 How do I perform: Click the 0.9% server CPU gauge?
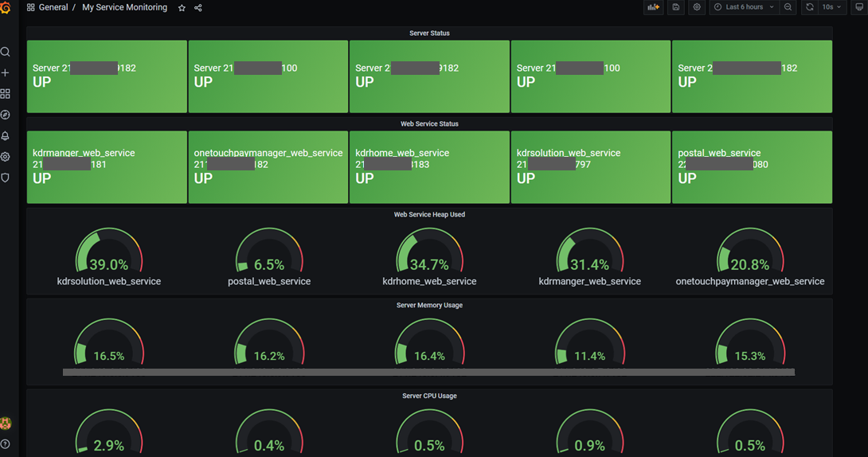coord(589,432)
